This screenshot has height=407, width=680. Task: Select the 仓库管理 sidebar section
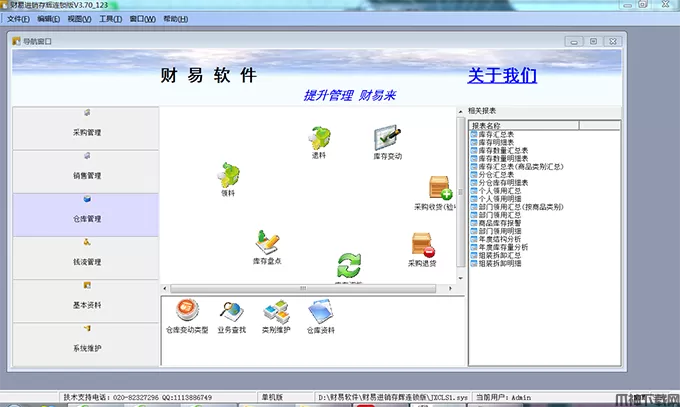tap(86, 215)
